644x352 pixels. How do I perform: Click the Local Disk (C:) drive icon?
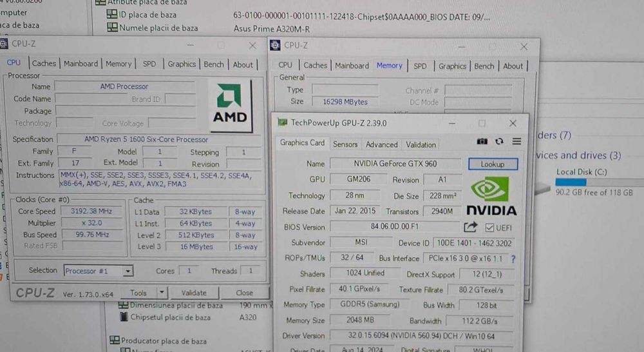click(542, 188)
